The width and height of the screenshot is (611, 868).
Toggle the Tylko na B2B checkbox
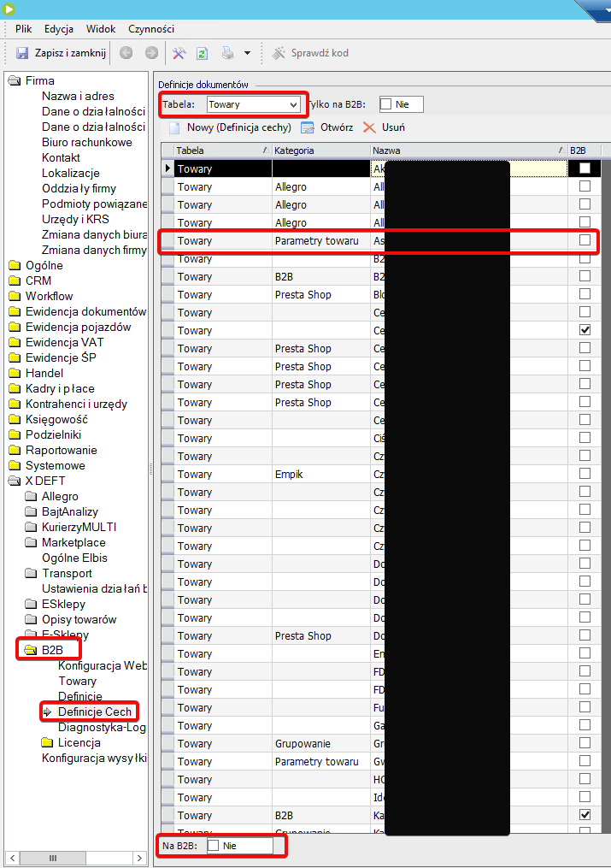[x=385, y=104]
